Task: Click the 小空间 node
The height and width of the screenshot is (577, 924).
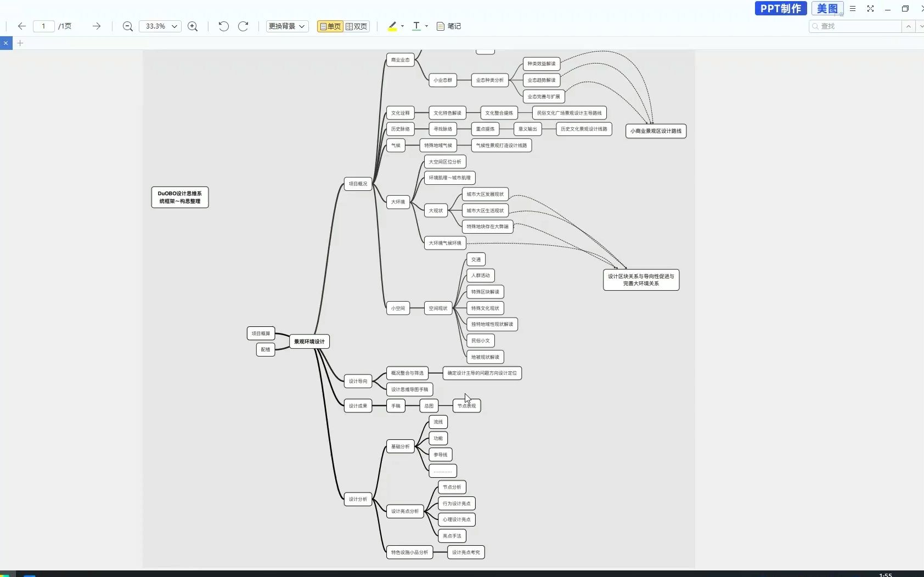Action: pyautogui.click(x=398, y=308)
